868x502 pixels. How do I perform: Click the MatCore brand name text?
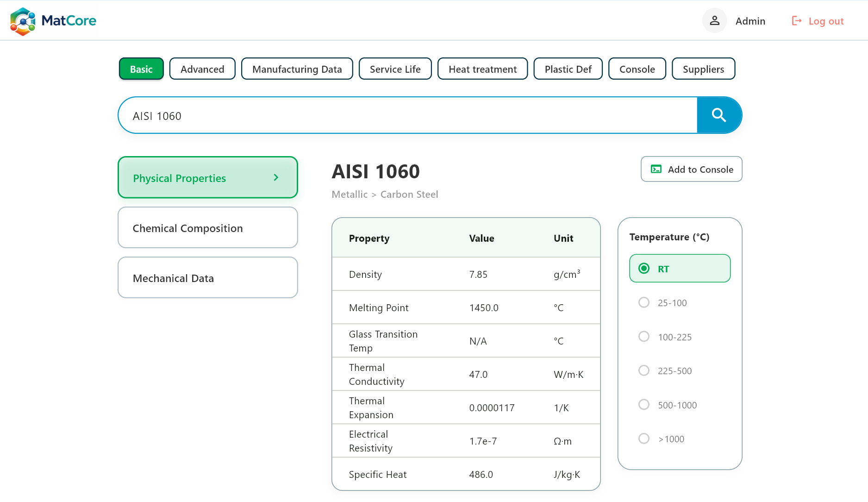click(x=69, y=20)
